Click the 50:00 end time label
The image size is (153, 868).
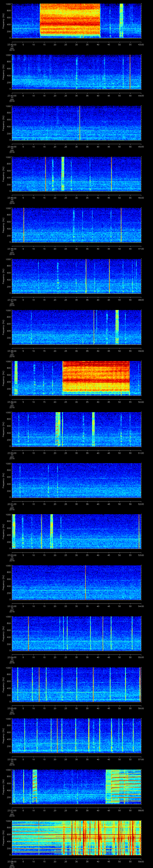(x=141, y=402)
